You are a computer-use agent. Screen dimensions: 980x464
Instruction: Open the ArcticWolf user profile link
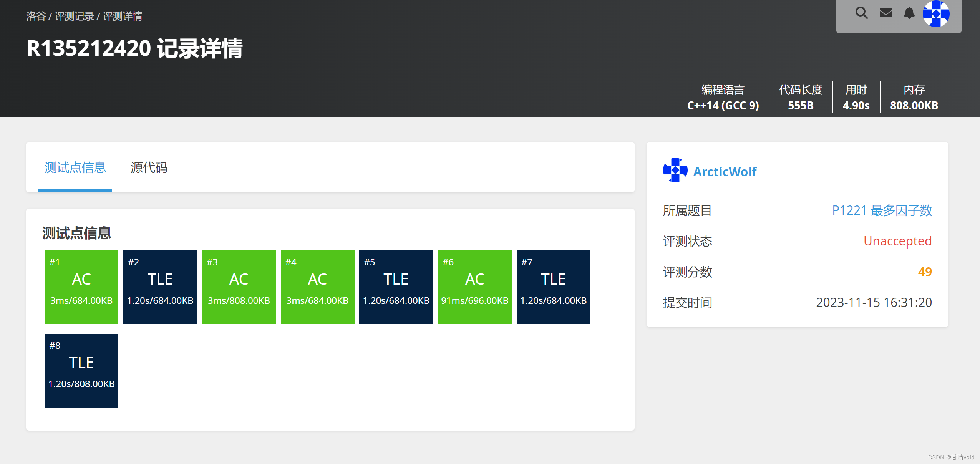click(x=725, y=172)
